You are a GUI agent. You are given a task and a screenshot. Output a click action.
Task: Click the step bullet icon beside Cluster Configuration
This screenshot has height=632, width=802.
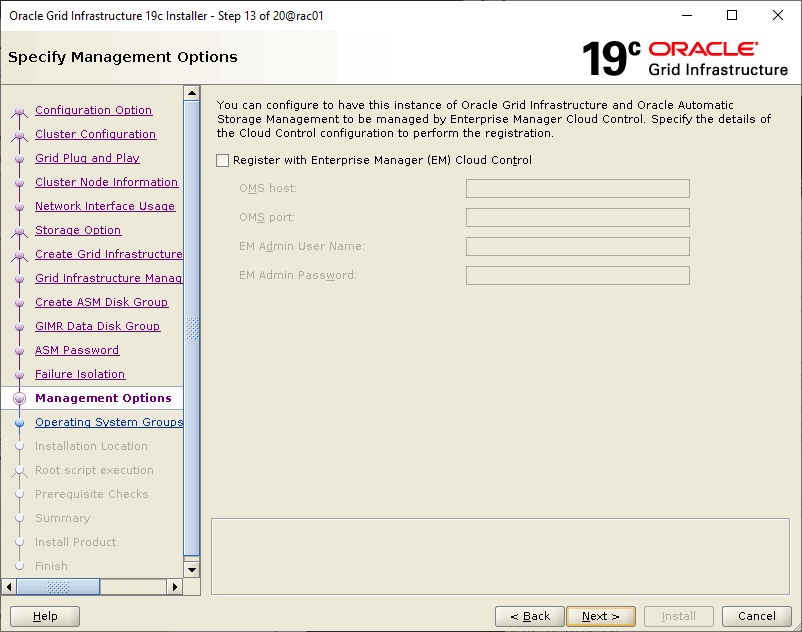click(x=19, y=135)
